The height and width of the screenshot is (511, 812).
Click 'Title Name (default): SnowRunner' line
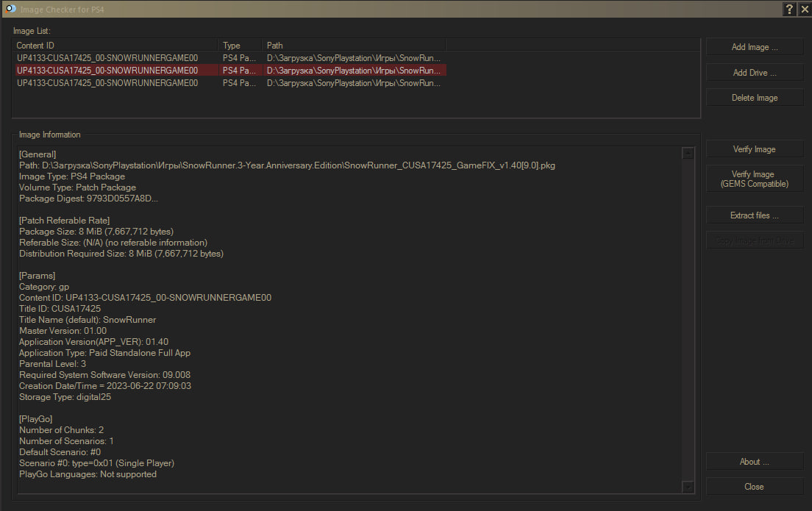coord(88,320)
